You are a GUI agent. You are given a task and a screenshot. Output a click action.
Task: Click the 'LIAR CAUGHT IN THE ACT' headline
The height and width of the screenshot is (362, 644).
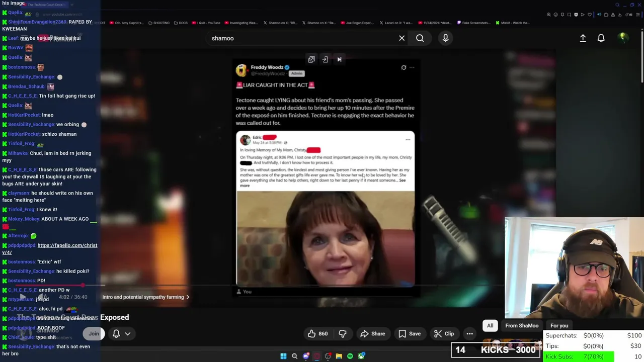click(x=275, y=85)
